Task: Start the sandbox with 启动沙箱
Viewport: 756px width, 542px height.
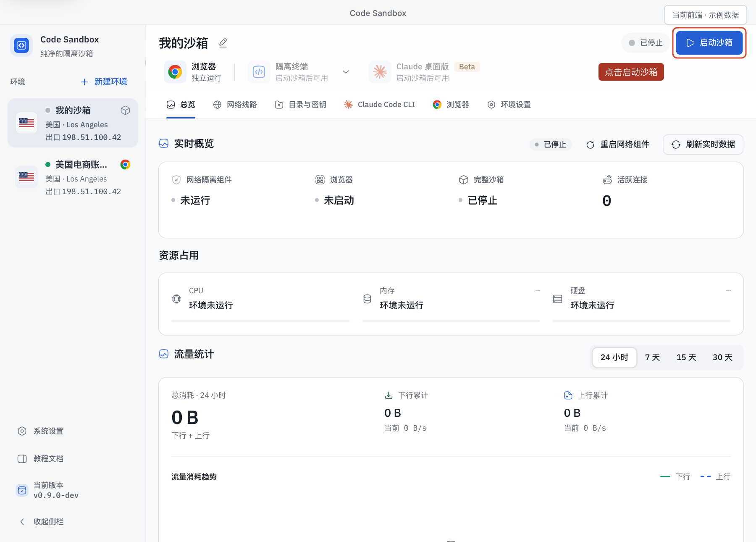Action: tap(709, 43)
